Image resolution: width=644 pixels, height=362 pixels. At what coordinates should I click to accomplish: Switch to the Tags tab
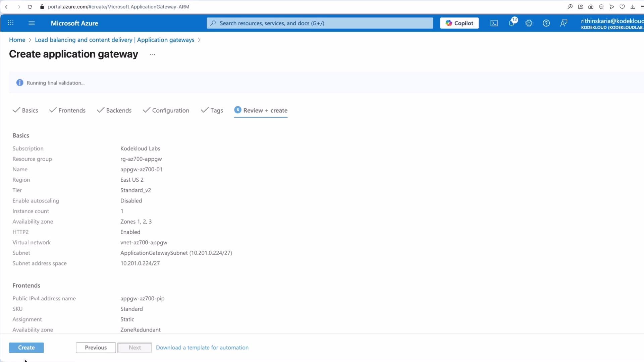[212, 110]
